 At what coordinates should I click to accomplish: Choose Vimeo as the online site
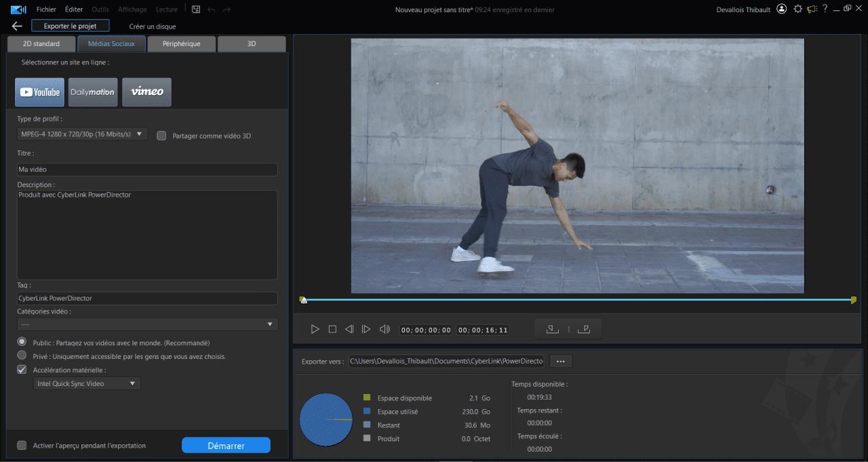pyautogui.click(x=146, y=92)
